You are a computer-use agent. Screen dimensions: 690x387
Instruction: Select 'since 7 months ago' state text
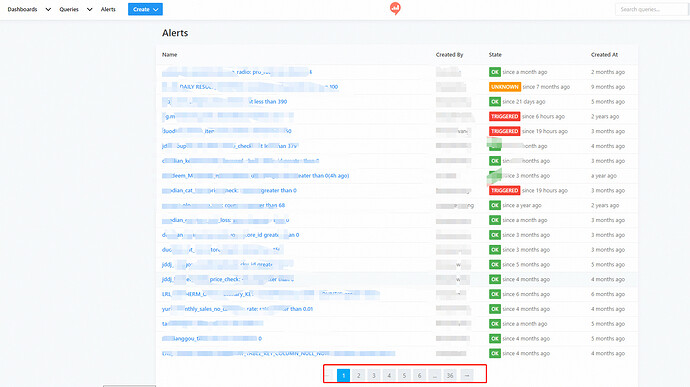click(x=546, y=87)
